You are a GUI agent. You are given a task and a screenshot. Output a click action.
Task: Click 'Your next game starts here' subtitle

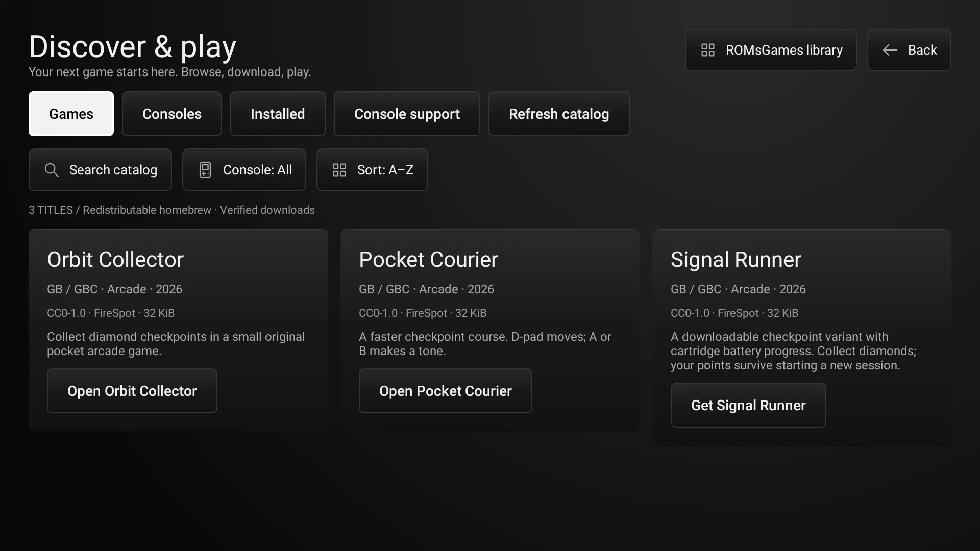(x=170, y=72)
